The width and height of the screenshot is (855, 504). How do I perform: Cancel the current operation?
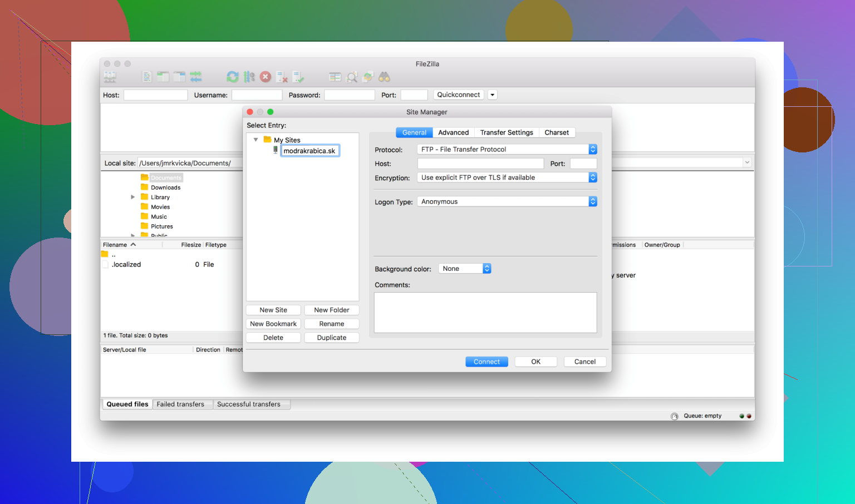click(x=266, y=77)
